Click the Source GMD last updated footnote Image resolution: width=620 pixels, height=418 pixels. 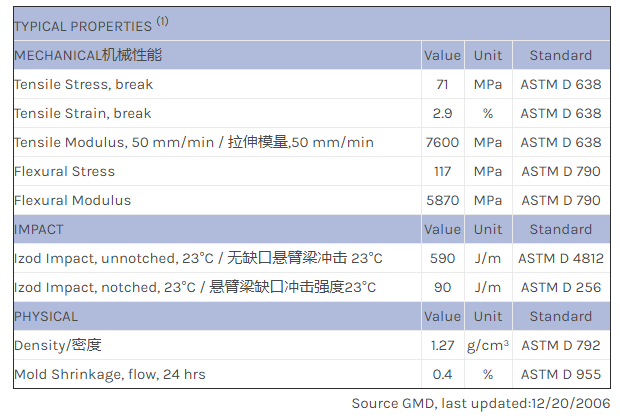(x=480, y=403)
